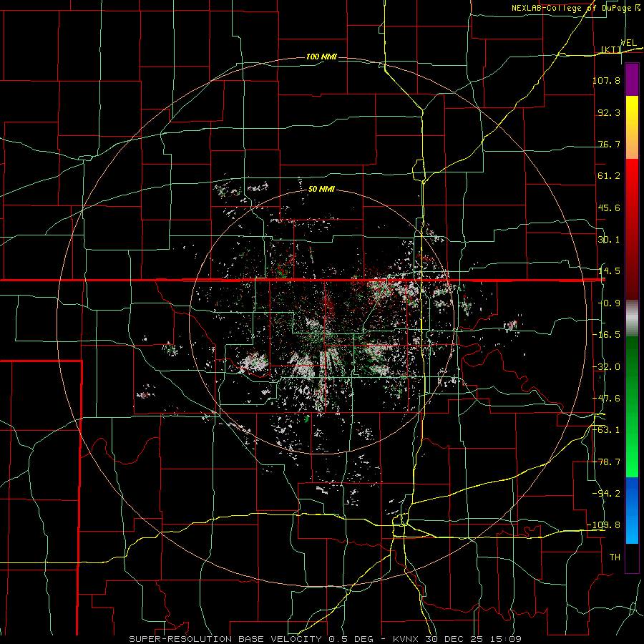This screenshot has width=644, height=644.
Task: Pick the purple segment of the color bar
Action: pos(632,79)
